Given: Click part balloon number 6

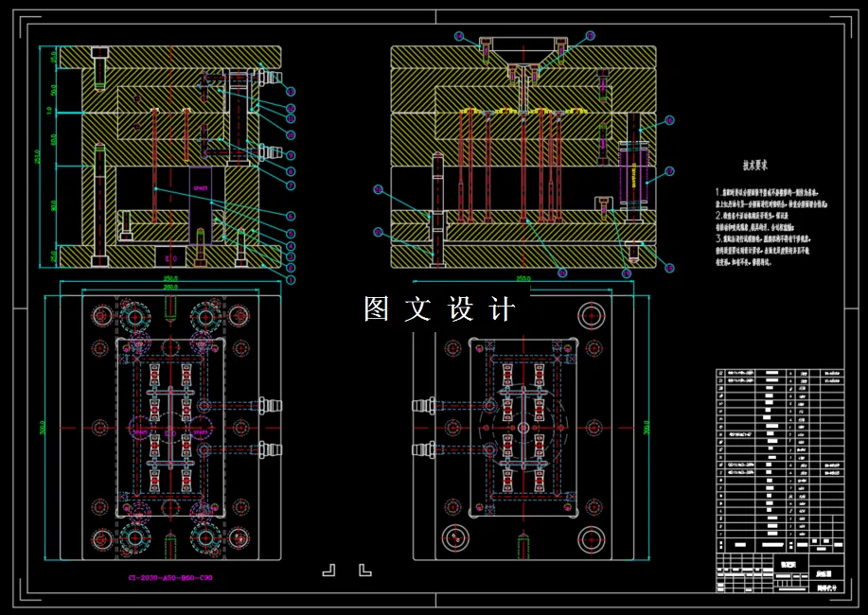Looking at the screenshot, I should pos(291,216).
